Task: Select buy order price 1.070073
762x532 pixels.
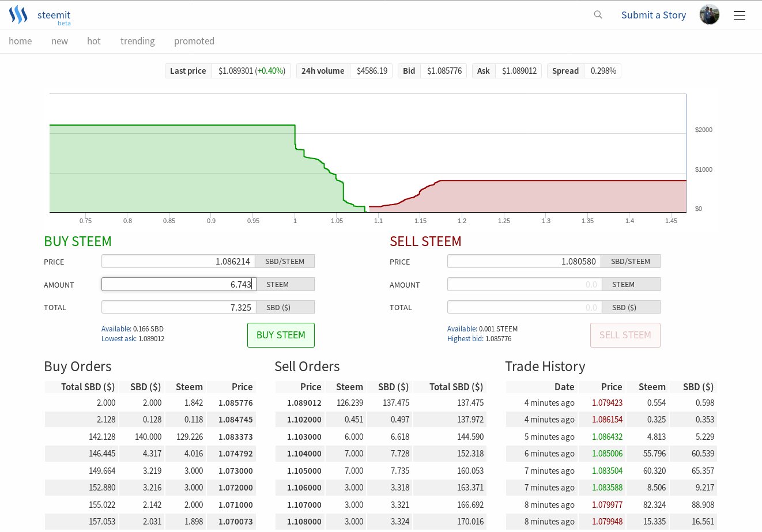Action: click(x=236, y=522)
